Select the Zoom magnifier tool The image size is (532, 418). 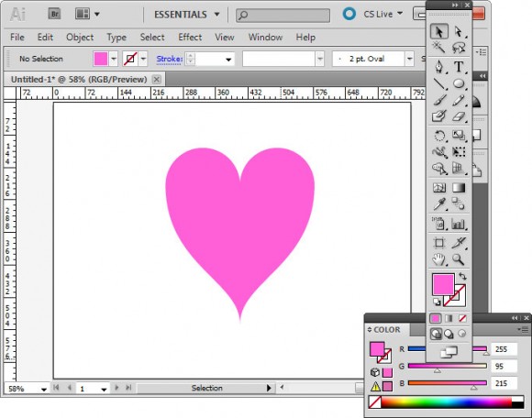[x=459, y=259]
